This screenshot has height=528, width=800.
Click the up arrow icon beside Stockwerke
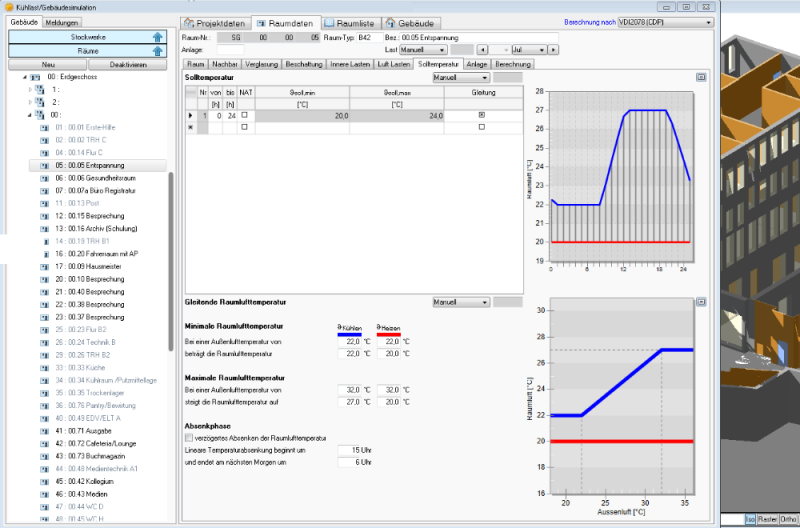coord(158,36)
